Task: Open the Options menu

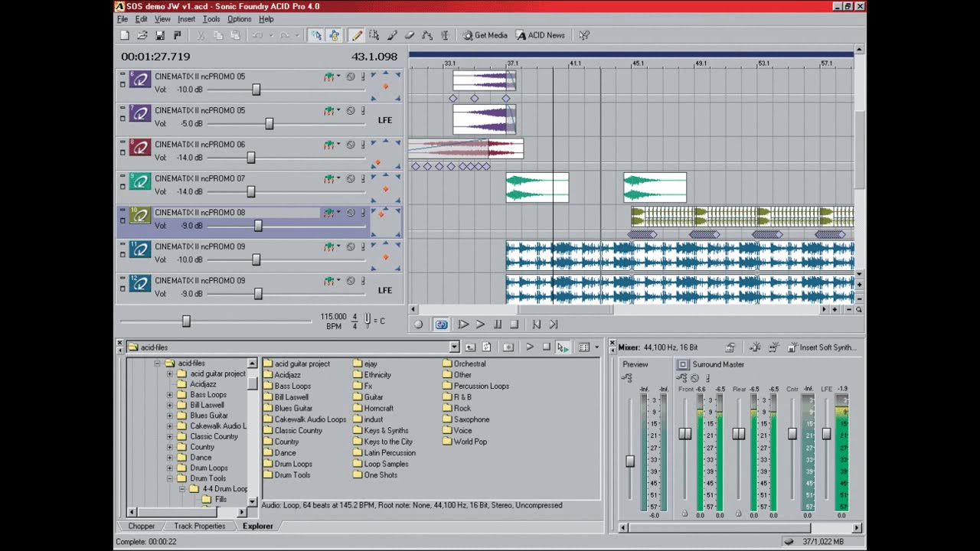Action: (x=240, y=19)
